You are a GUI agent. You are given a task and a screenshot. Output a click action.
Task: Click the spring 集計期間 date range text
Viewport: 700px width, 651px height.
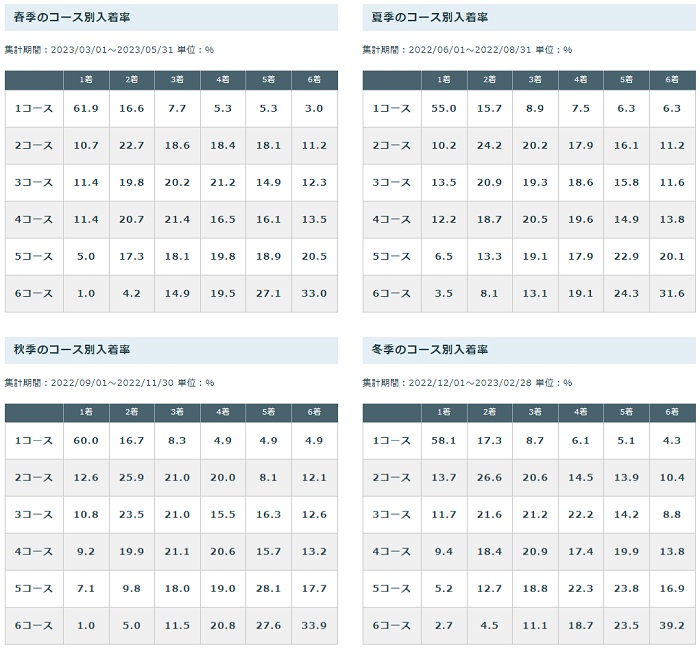point(110,49)
